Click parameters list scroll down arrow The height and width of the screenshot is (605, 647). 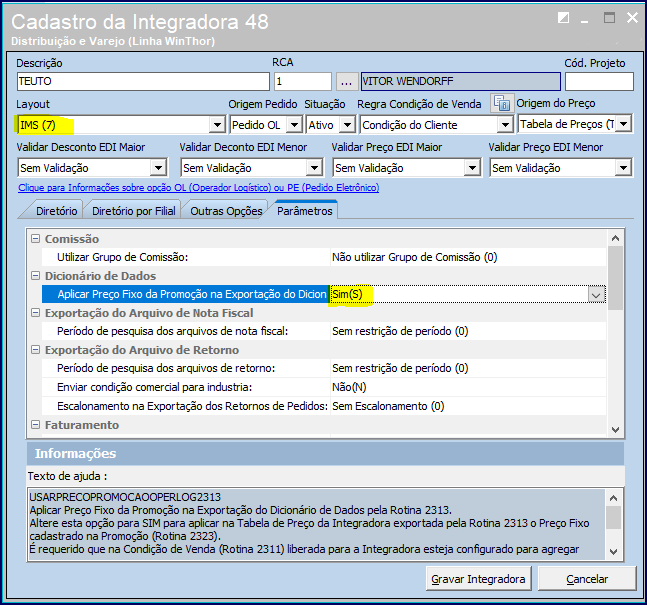click(615, 430)
